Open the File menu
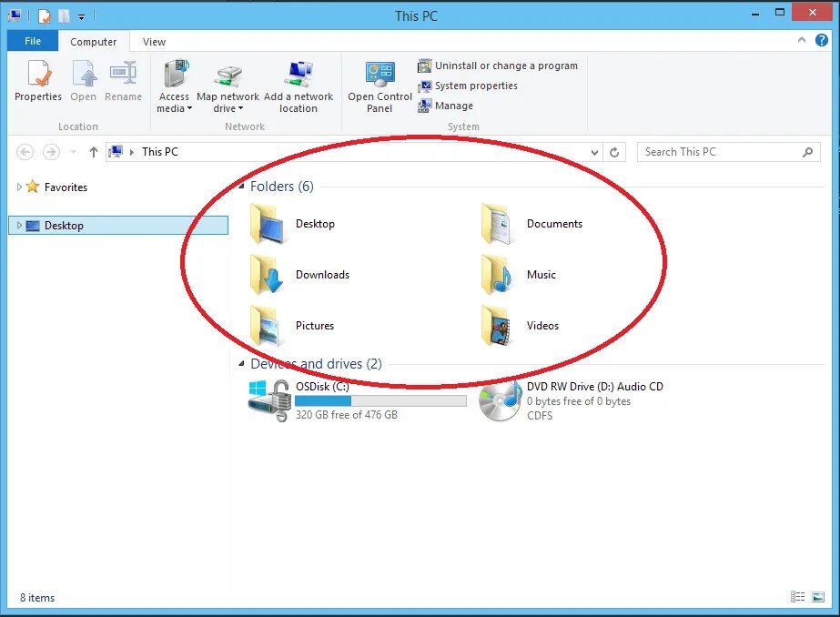Viewport: 840px width, 617px height. point(32,41)
